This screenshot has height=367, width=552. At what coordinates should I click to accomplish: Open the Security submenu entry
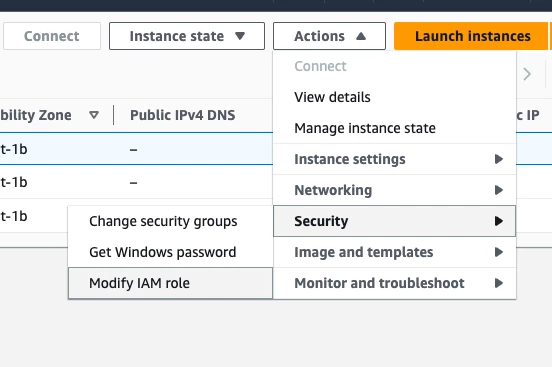394,221
